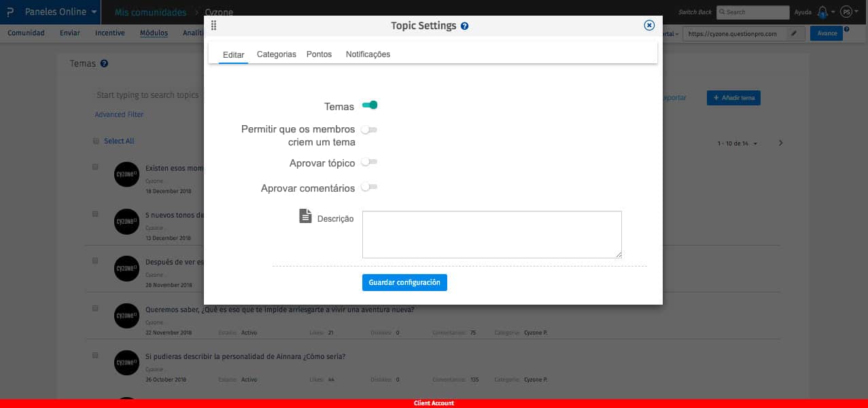This screenshot has width=868, height=408.
Task: Check box for 18 December 2018 topic
Action: [x=95, y=167]
